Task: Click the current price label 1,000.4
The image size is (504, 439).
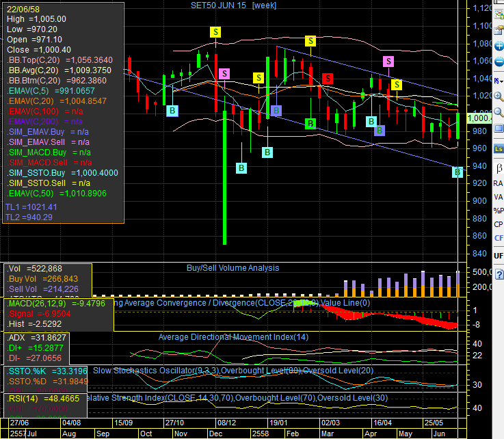Action: pos(479,118)
